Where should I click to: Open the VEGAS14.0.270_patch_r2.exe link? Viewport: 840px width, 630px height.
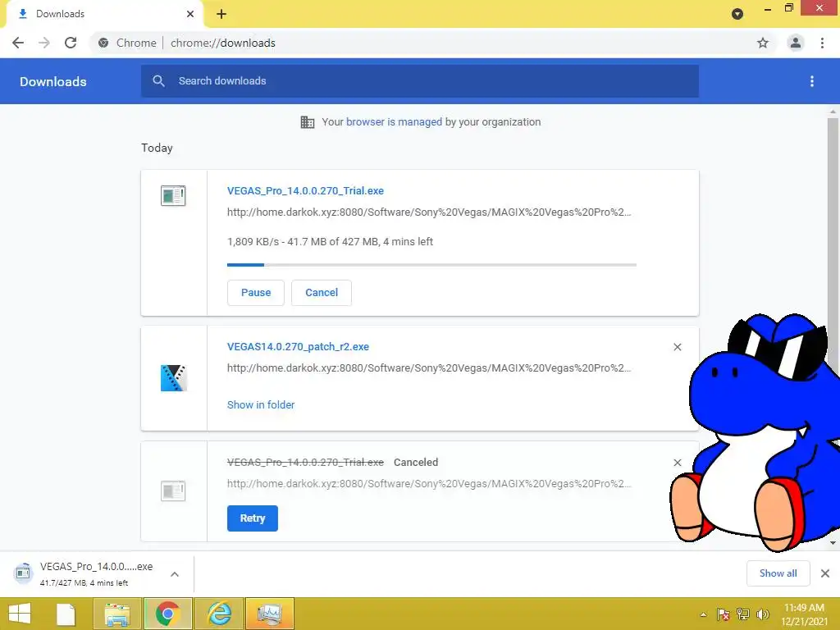pos(298,347)
